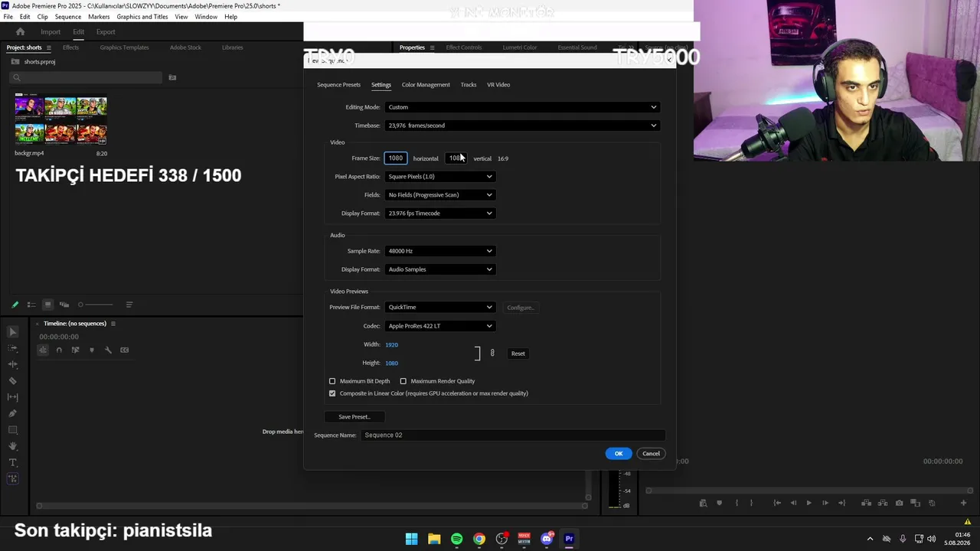
Task: Open the Timebase dropdown
Action: click(521, 126)
